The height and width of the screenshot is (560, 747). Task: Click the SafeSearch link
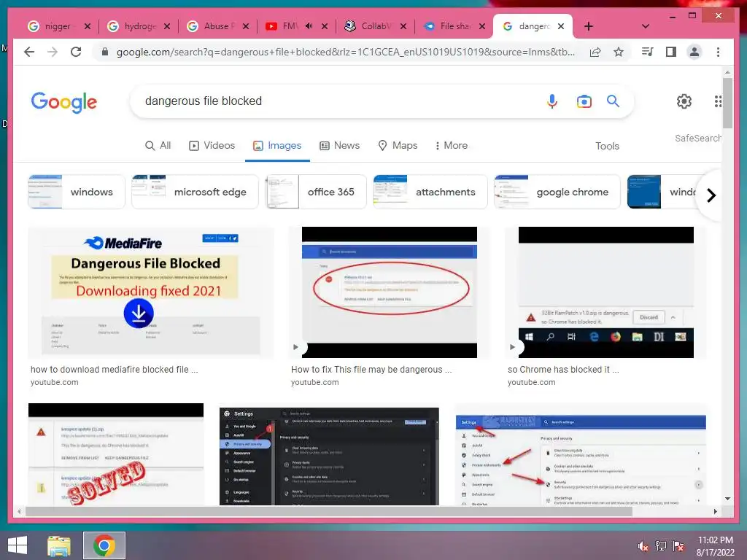pos(697,138)
